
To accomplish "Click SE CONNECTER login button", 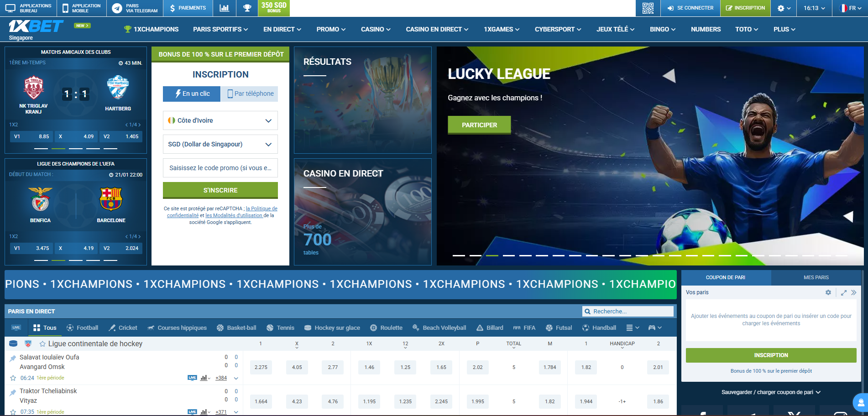I will [690, 8].
